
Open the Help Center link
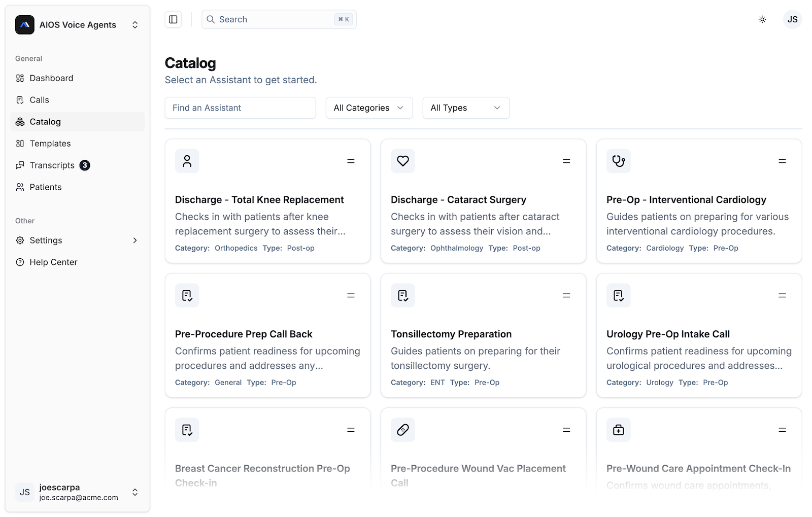pos(53,262)
